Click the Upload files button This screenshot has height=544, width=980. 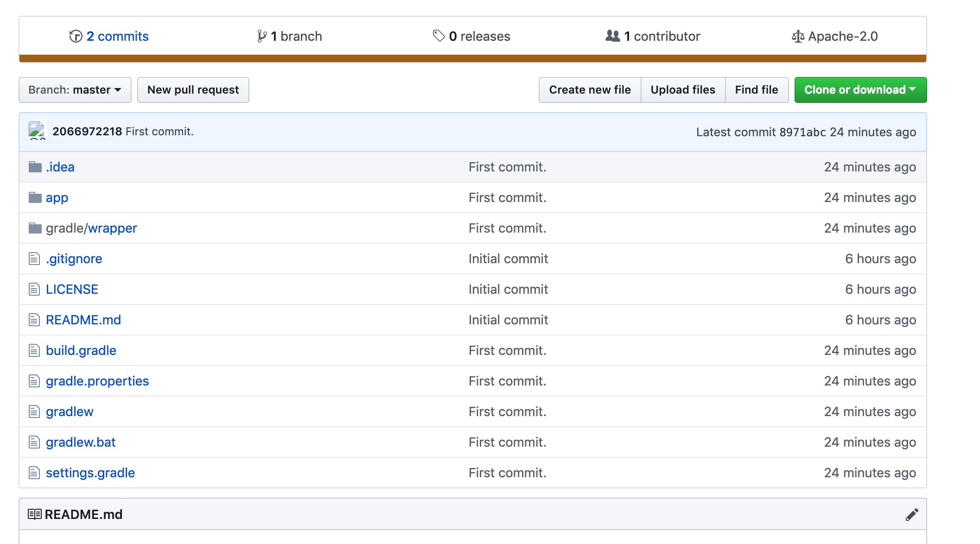683,90
